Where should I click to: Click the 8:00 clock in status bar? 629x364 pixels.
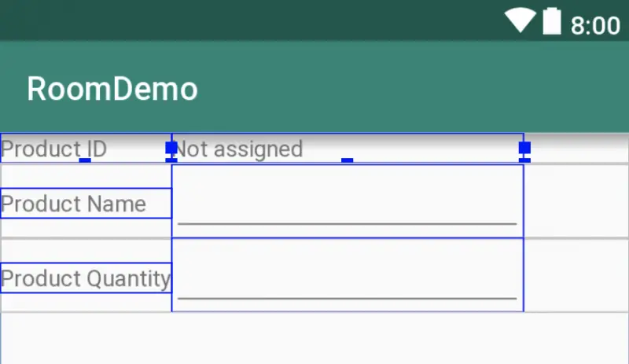pos(595,25)
